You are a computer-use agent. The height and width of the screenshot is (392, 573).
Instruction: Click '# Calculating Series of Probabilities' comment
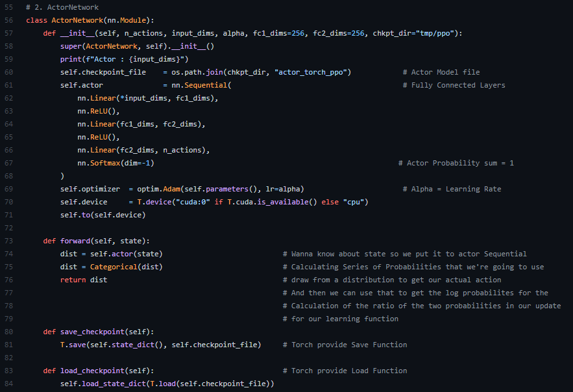(x=413, y=267)
